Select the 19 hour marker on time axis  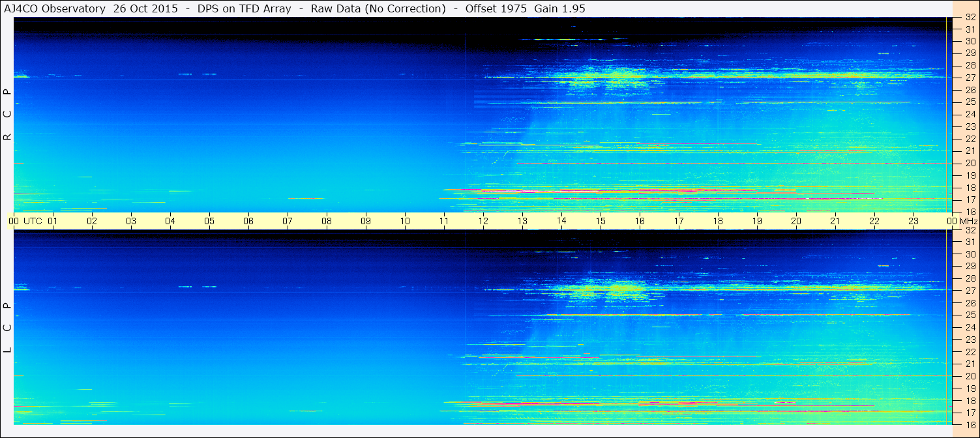pyautogui.click(x=757, y=221)
